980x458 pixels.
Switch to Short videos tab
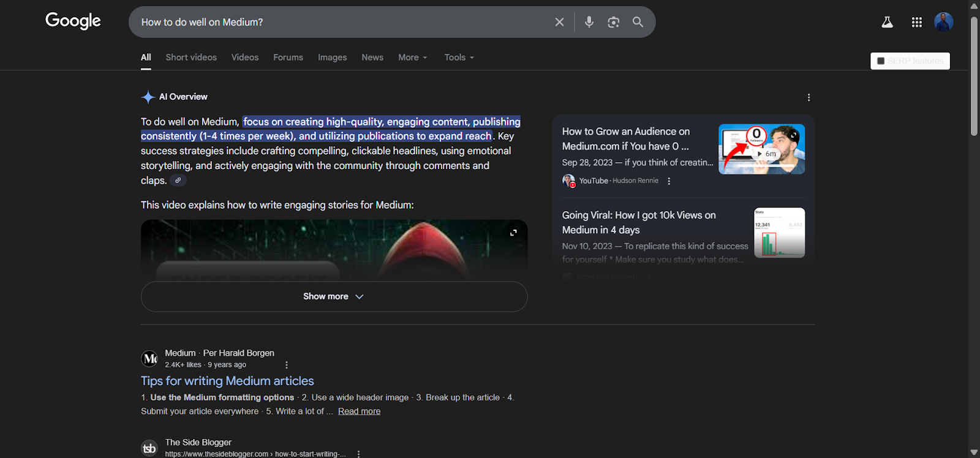click(x=191, y=57)
